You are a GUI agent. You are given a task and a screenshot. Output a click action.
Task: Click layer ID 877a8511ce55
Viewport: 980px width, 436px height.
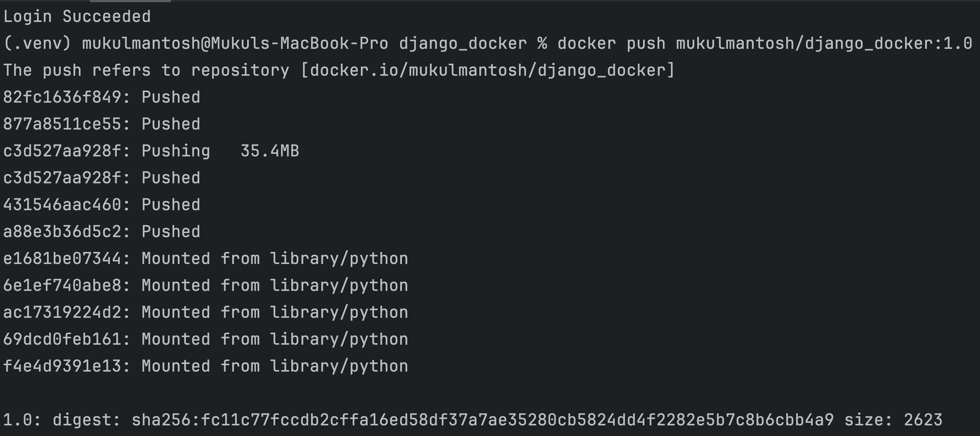coord(62,124)
